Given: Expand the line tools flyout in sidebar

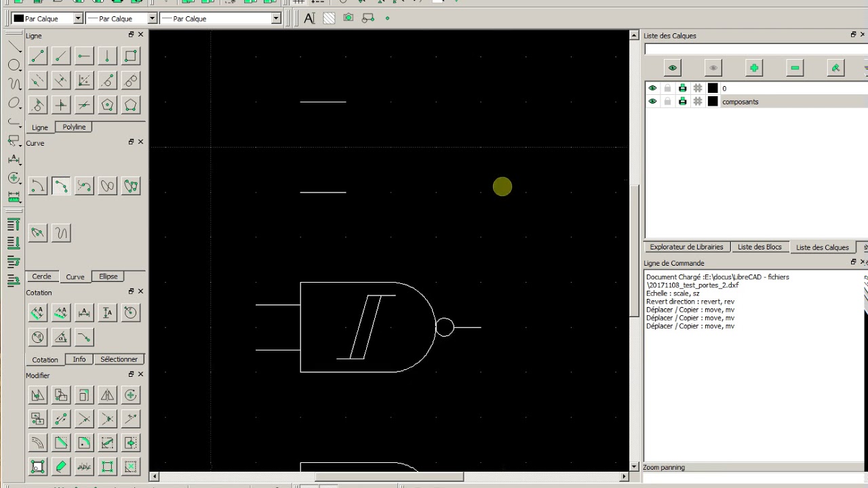Looking at the screenshot, I should pos(14,47).
